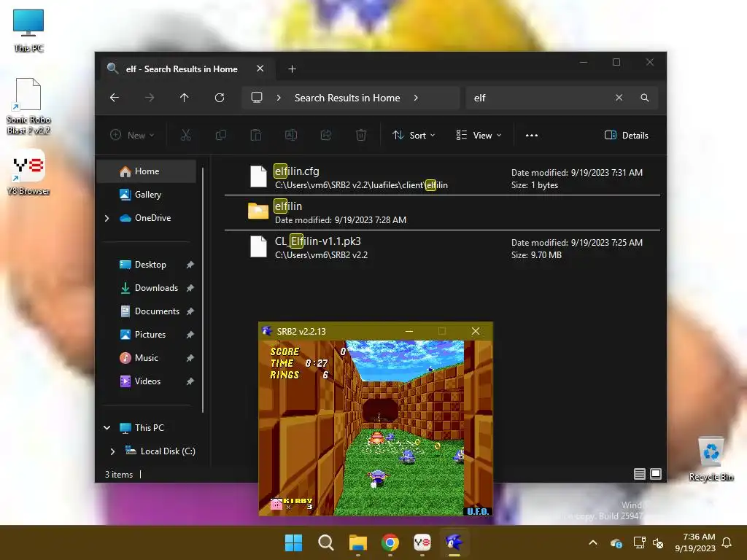
Task: Switch to large thumbnails view icon in status bar
Action: [x=656, y=474]
